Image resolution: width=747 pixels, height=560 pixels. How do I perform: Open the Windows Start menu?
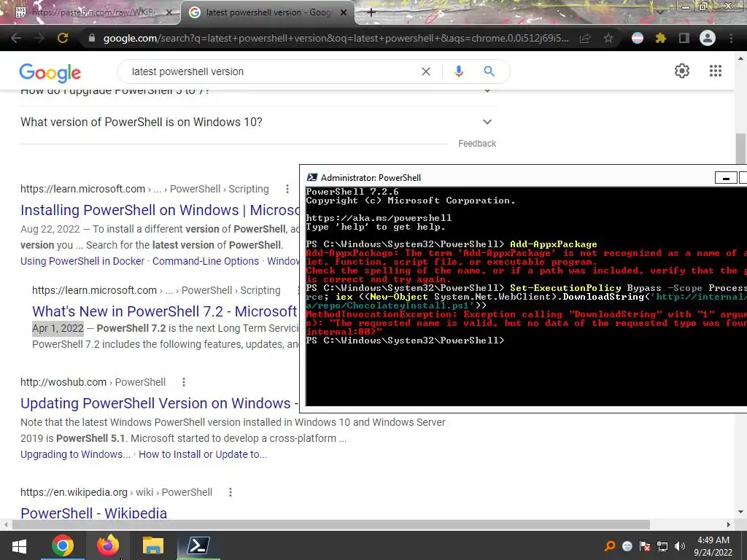click(x=19, y=546)
